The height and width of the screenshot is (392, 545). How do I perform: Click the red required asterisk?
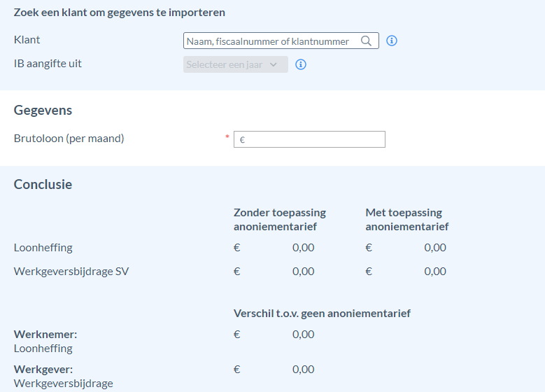pyautogui.click(x=227, y=136)
